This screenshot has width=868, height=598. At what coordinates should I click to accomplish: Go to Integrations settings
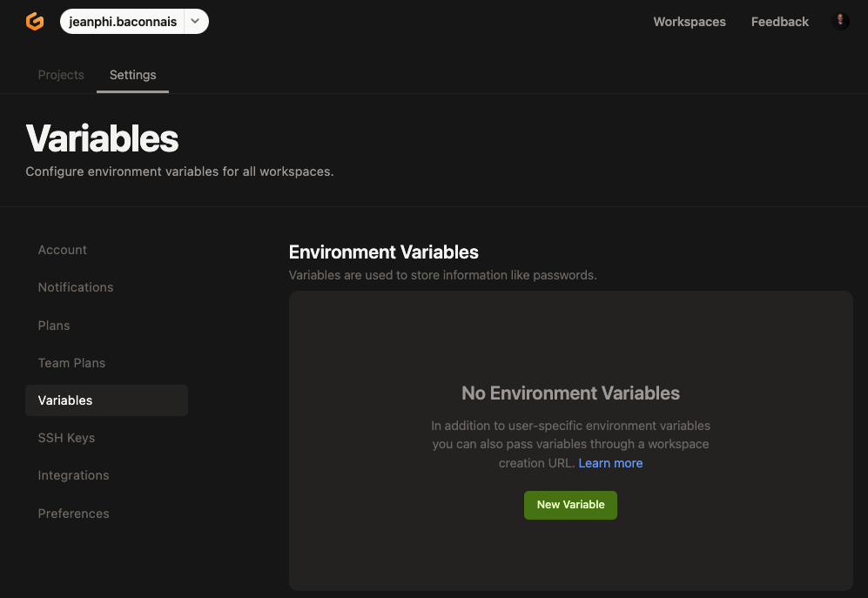coord(73,475)
